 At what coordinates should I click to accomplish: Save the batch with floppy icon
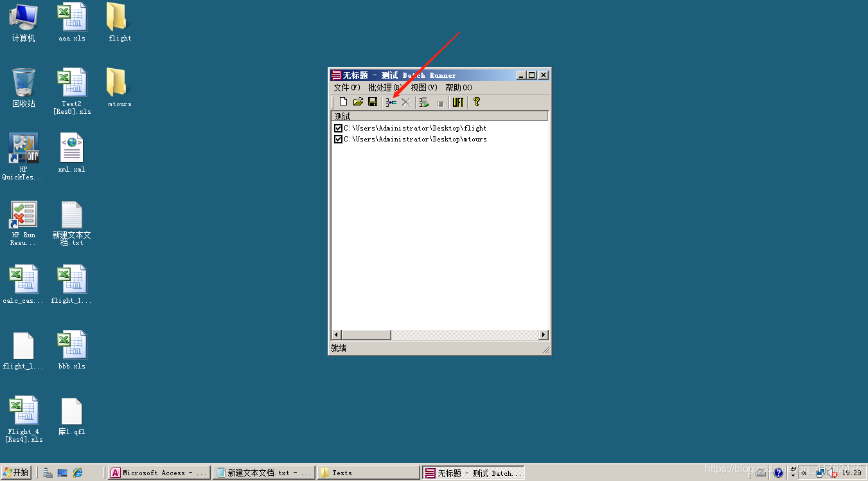point(373,102)
